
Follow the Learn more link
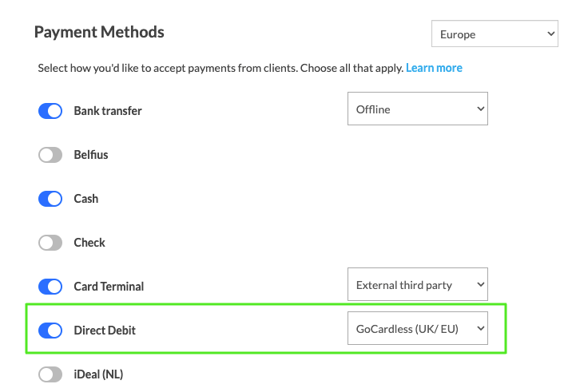[x=434, y=68]
